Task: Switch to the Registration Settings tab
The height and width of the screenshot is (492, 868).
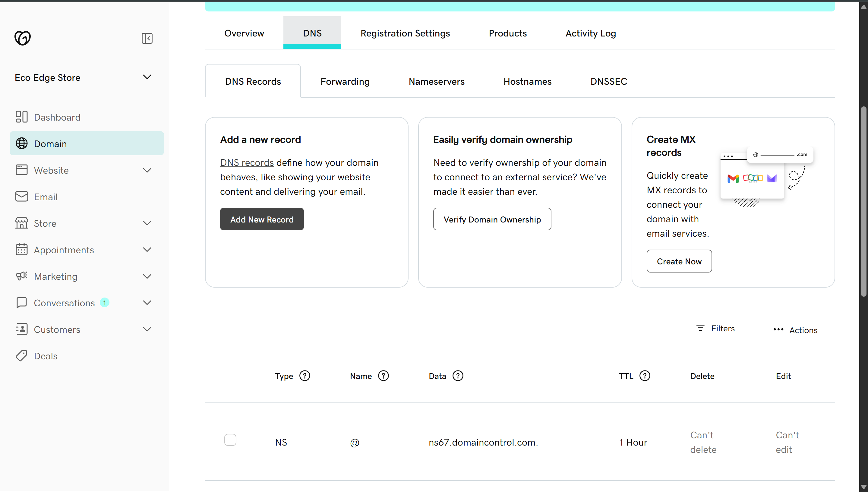Action: [x=405, y=33]
